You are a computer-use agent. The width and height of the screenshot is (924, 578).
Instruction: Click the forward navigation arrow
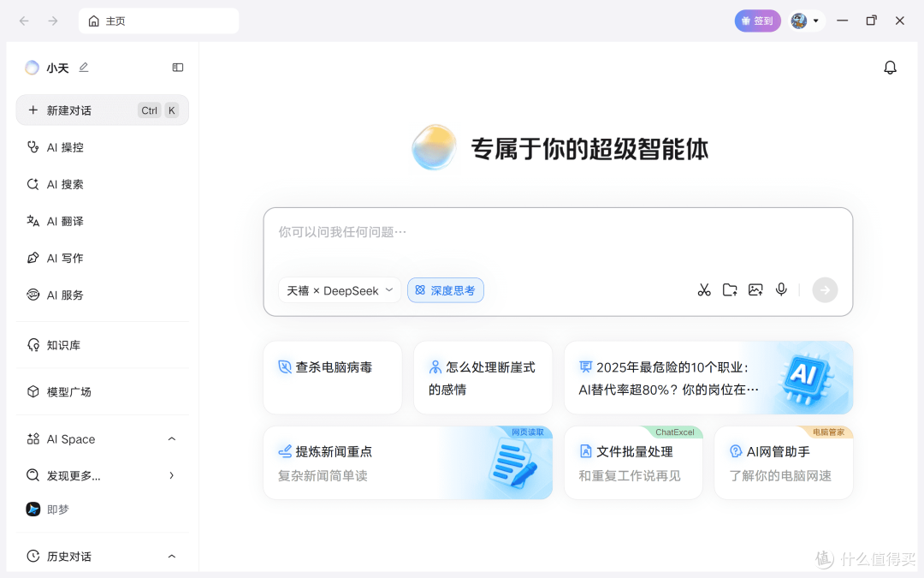(x=53, y=21)
